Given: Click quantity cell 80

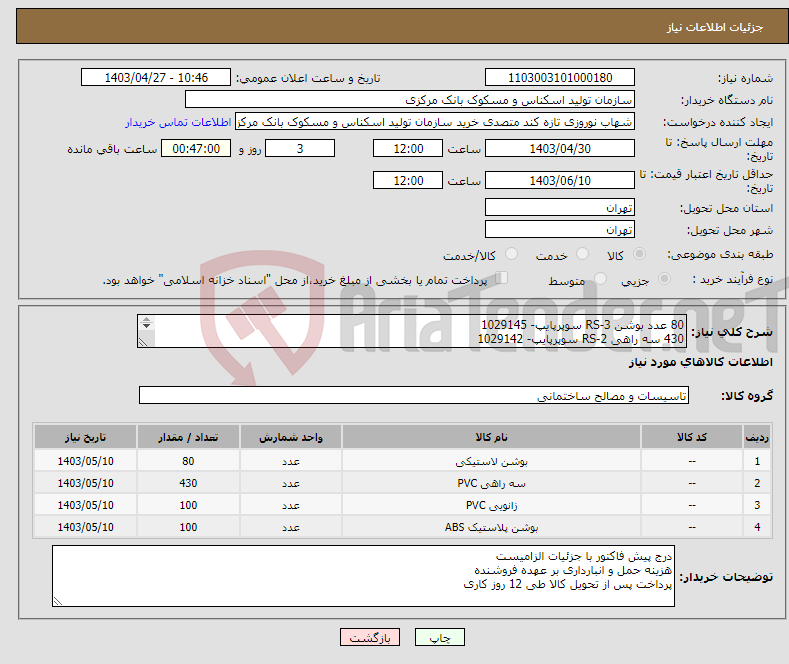Looking at the screenshot, I should point(188,461).
